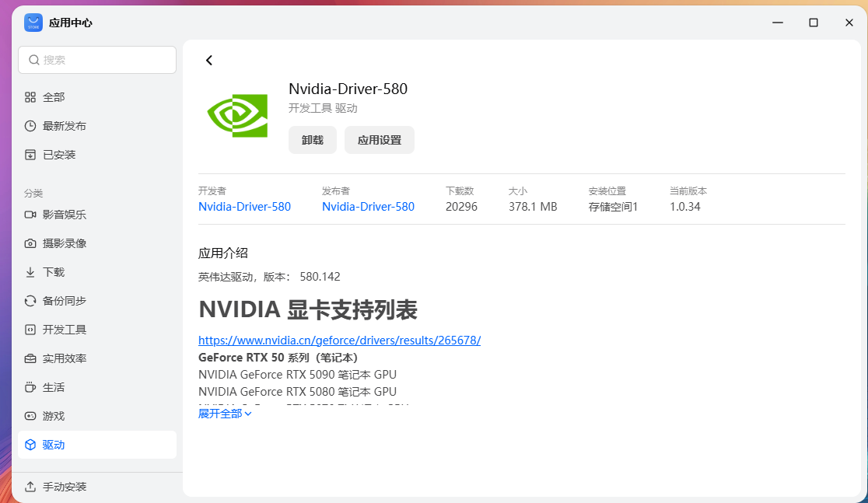Screen dimensions: 868x503
Task: Click the clock icon beside 最新发布
Action: [30, 126]
